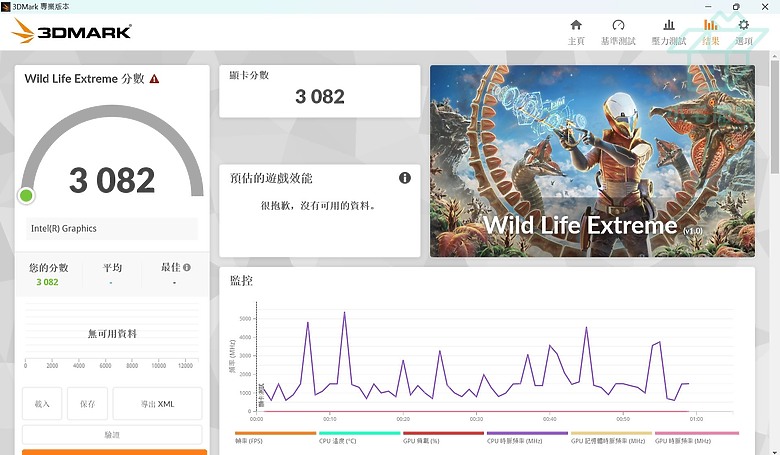This screenshot has height=455, width=780.
Task: Click the green 您的分數 value 3 082
Action: [x=47, y=282]
